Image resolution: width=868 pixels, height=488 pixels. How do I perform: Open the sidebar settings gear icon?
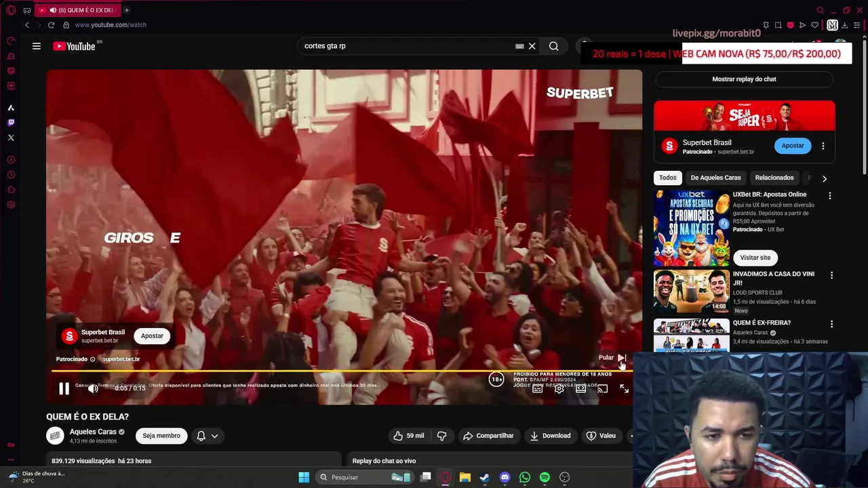pyautogui.click(x=11, y=205)
